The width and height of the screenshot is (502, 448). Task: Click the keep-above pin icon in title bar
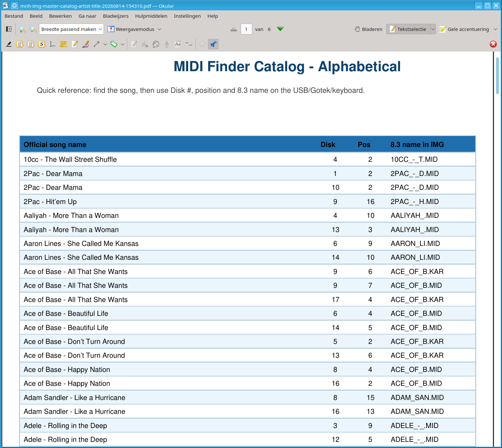(15, 6)
